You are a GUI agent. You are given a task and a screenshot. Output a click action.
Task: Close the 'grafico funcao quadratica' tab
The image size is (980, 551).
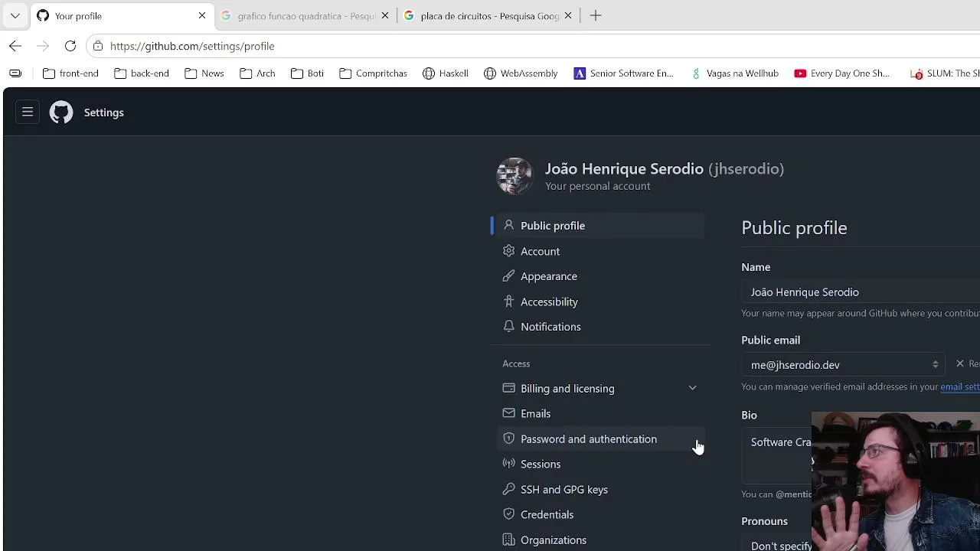[x=385, y=15]
